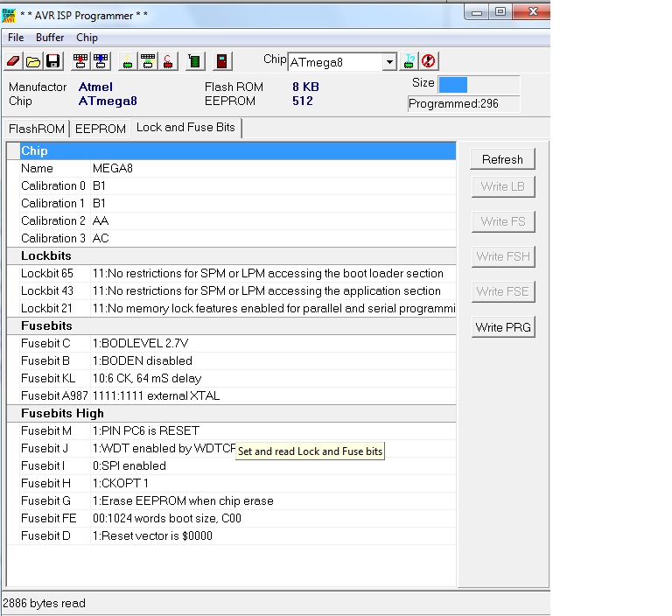Open the ATmega8 chip dropdown arrow
The width and height of the screenshot is (672, 616).
(x=389, y=62)
